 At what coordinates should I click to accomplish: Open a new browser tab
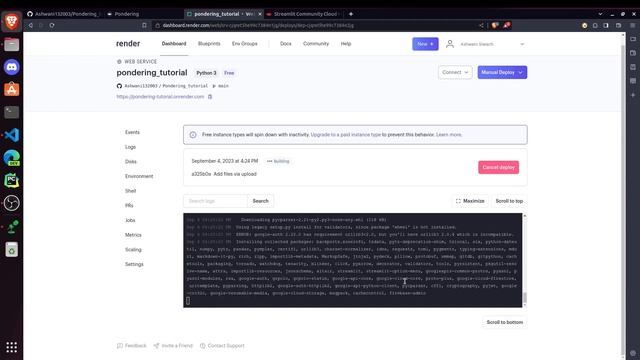click(351, 14)
